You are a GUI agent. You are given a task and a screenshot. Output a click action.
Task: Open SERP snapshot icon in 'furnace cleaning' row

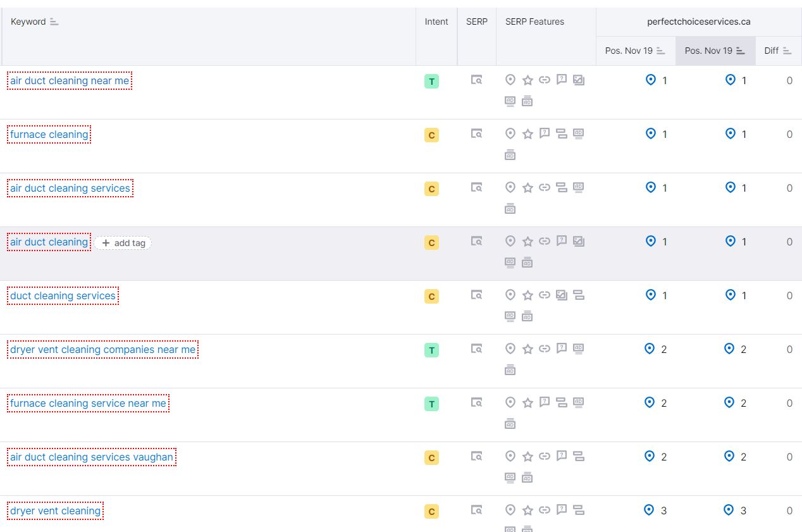[x=477, y=134]
